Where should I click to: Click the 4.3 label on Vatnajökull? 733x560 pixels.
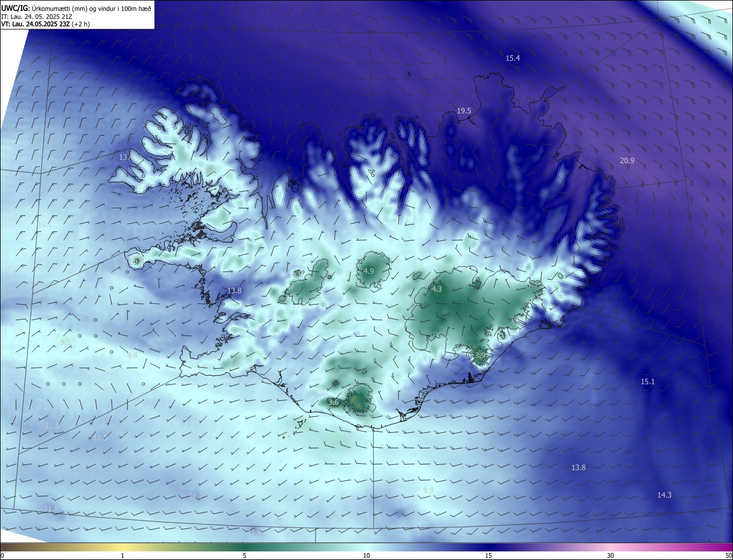[x=437, y=289]
